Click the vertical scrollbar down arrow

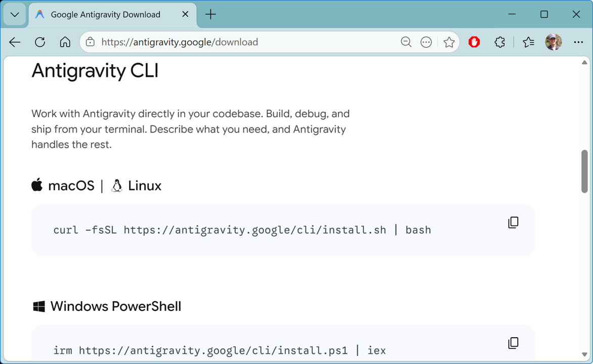point(585,354)
